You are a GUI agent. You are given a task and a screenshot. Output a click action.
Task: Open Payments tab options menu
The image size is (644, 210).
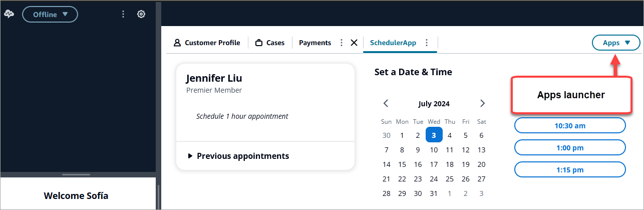[x=342, y=43]
